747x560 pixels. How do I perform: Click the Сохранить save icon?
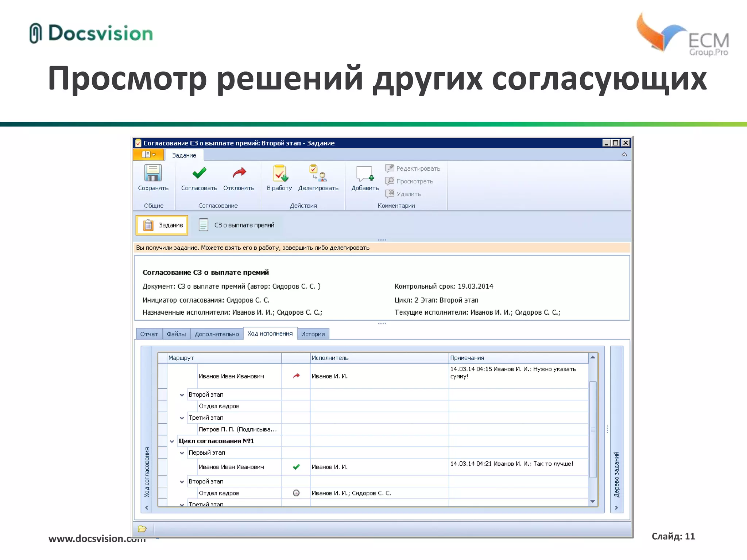tap(153, 173)
